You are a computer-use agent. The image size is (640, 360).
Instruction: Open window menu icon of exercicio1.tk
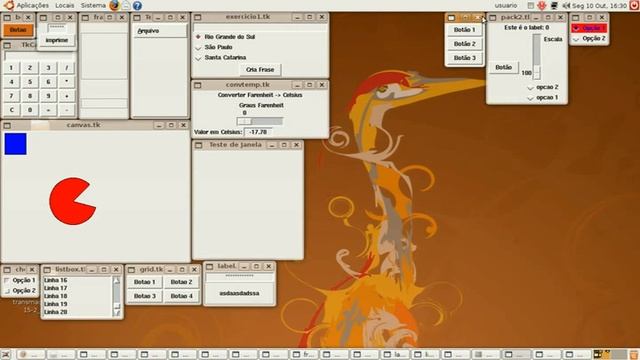click(198, 17)
